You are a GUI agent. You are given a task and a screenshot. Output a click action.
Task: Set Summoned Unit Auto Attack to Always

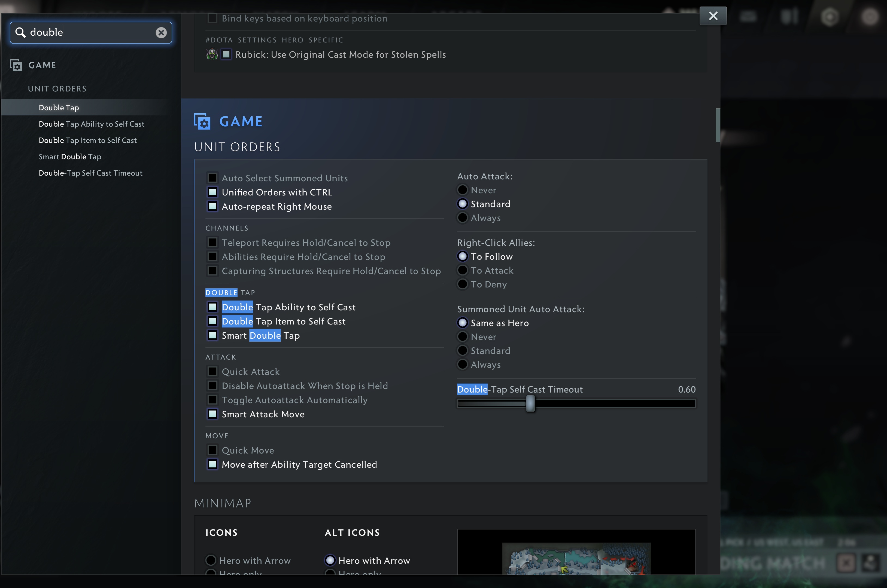click(x=463, y=365)
